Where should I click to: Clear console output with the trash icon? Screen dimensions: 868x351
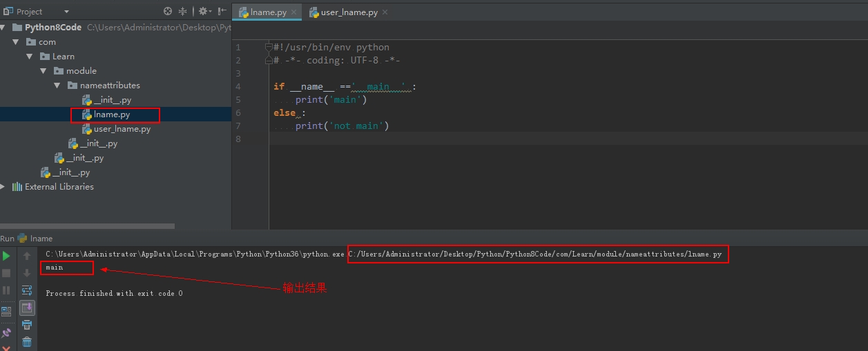pos(27,342)
